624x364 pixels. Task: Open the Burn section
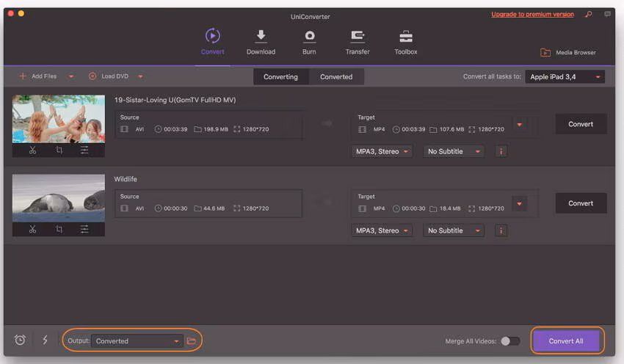pyautogui.click(x=309, y=42)
